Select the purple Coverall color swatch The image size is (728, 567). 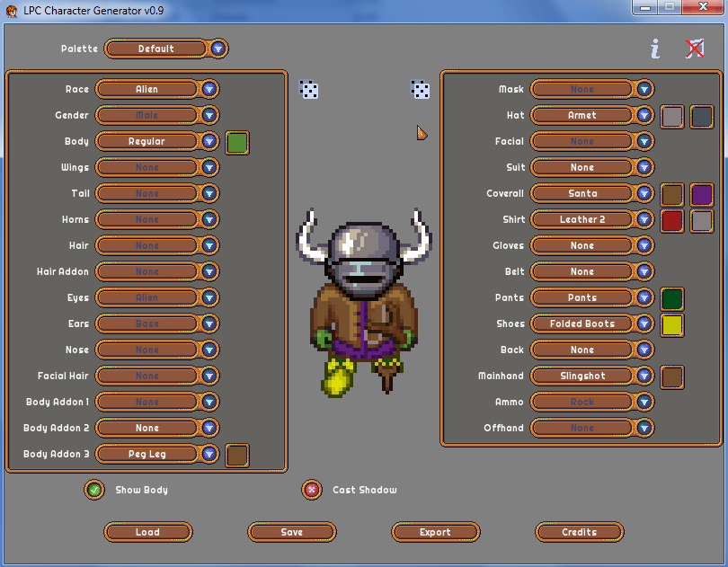702,195
